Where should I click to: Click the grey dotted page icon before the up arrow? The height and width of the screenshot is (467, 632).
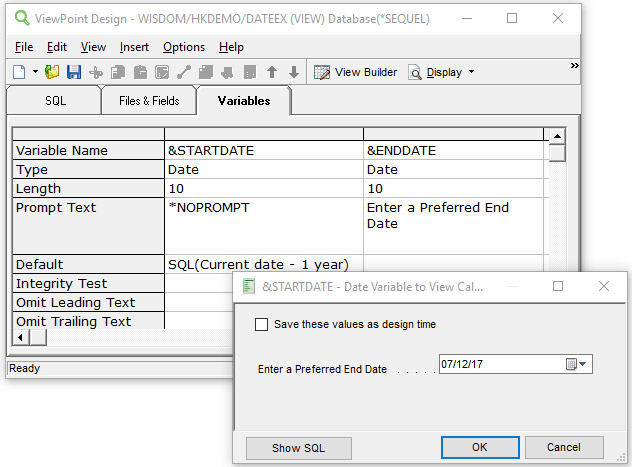pyautogui.click(x=250, y=73)
